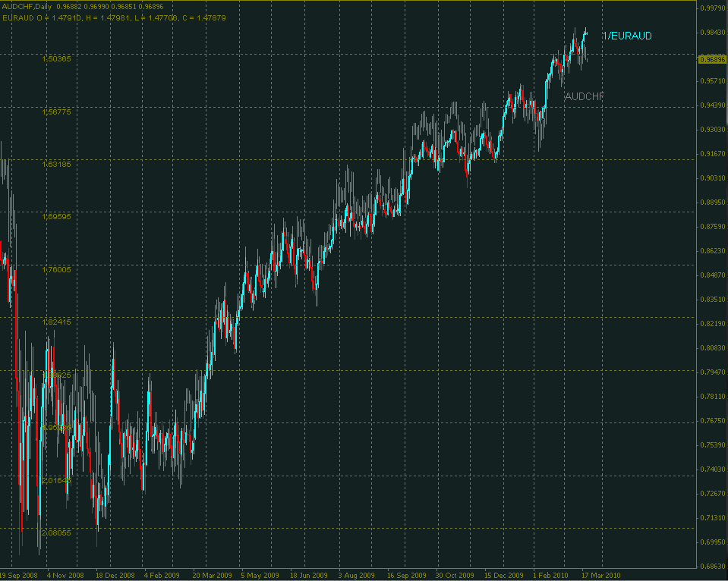Click the '4 Nov 2008' date on time axis

pyautogui.click(x=65, y=576)
